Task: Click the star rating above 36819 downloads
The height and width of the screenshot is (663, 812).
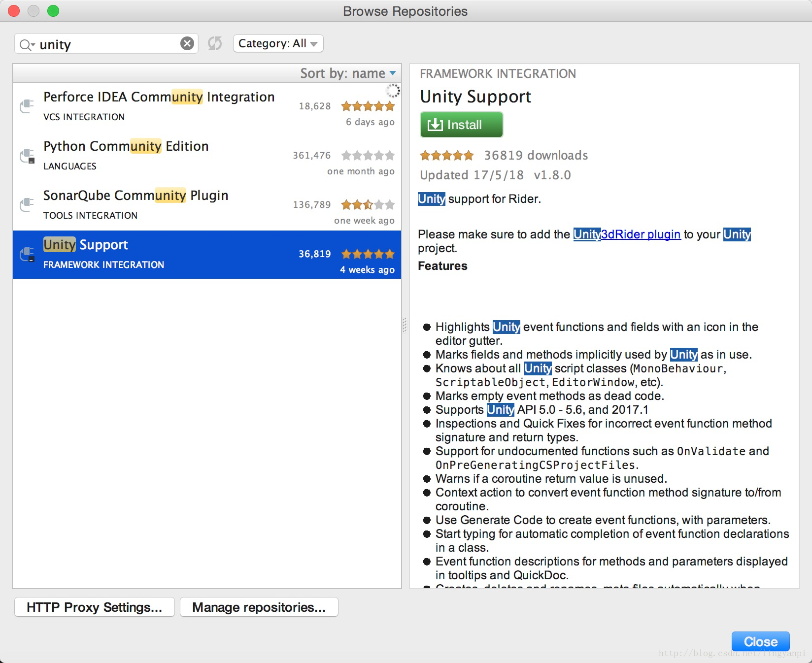Action: click(x=447, y=156)
